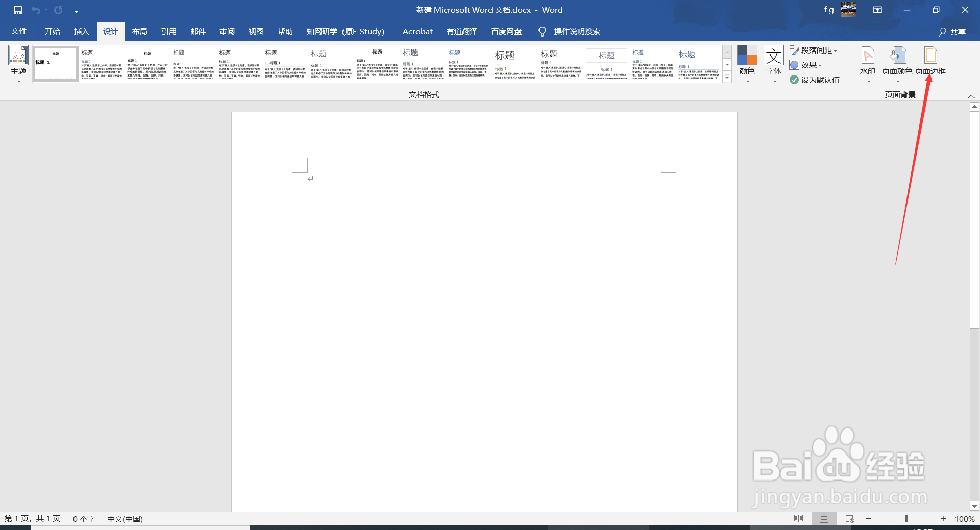Open the 邮件 tab

[198, 32]
